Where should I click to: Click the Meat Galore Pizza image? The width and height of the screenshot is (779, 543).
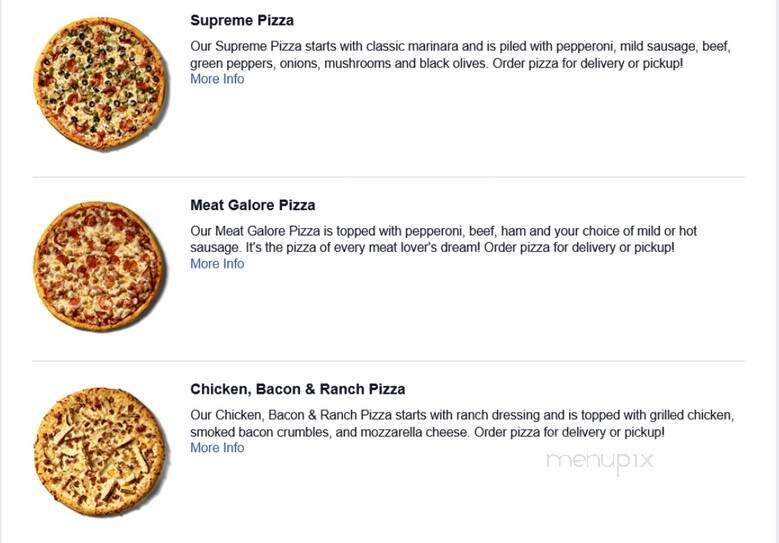tap(98, 267)
